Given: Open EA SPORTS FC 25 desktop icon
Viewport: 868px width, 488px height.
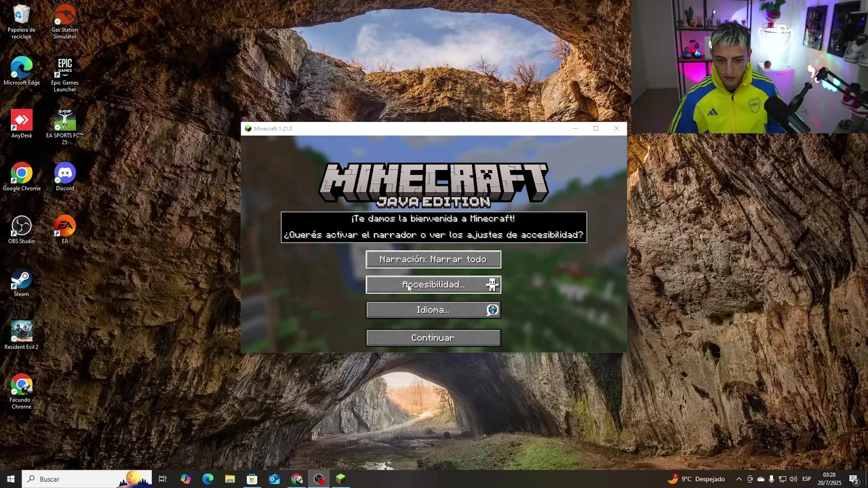Looking at the screenshot, I should tap(64, 127).
